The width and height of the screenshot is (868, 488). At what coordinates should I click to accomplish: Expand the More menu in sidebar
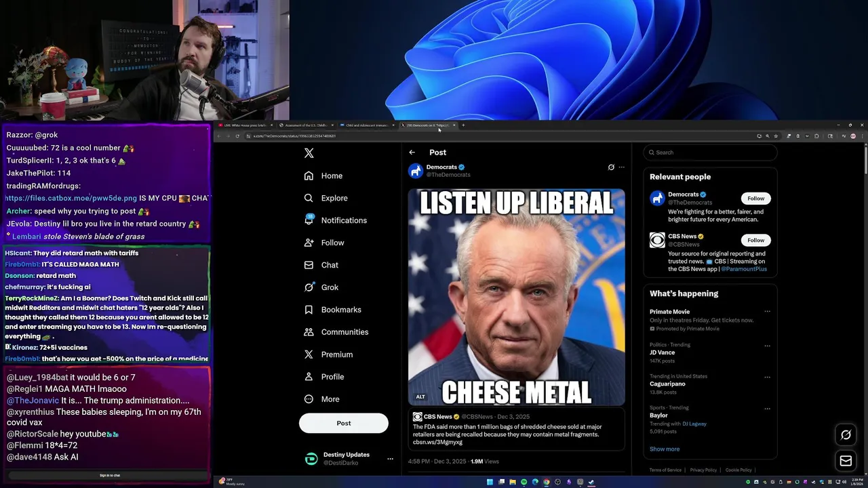[322, 399]
